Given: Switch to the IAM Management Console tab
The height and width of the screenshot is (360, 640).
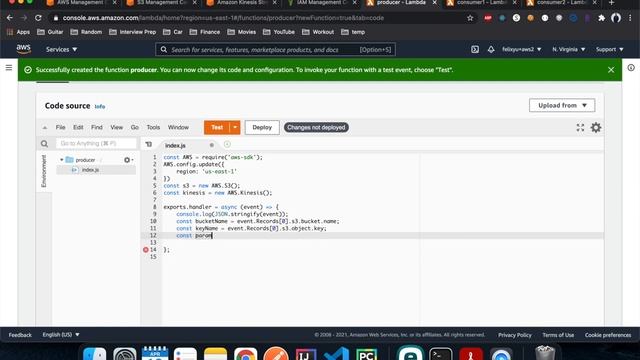Looking at the screenshot, I should 322,3.
